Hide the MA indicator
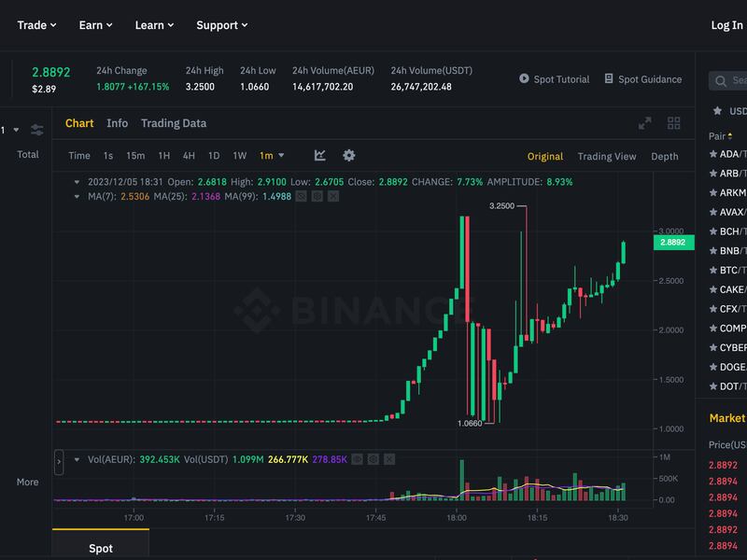Image resolution: width=747 pixels, height=560 pixels. tap(301, 196)
